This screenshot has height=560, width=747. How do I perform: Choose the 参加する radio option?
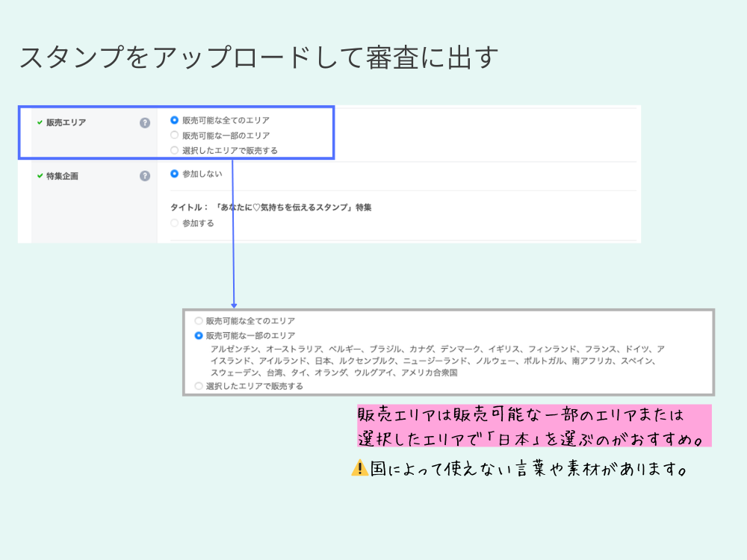click(175, 223)
